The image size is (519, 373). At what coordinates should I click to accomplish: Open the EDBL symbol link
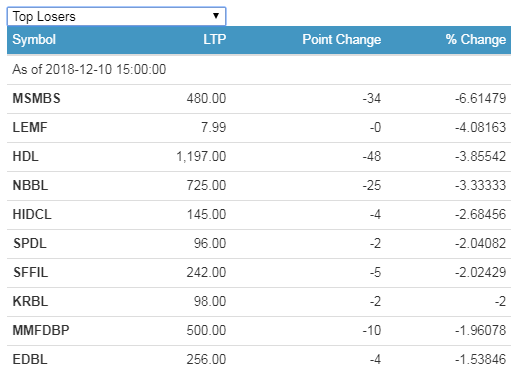coord(30,359)
